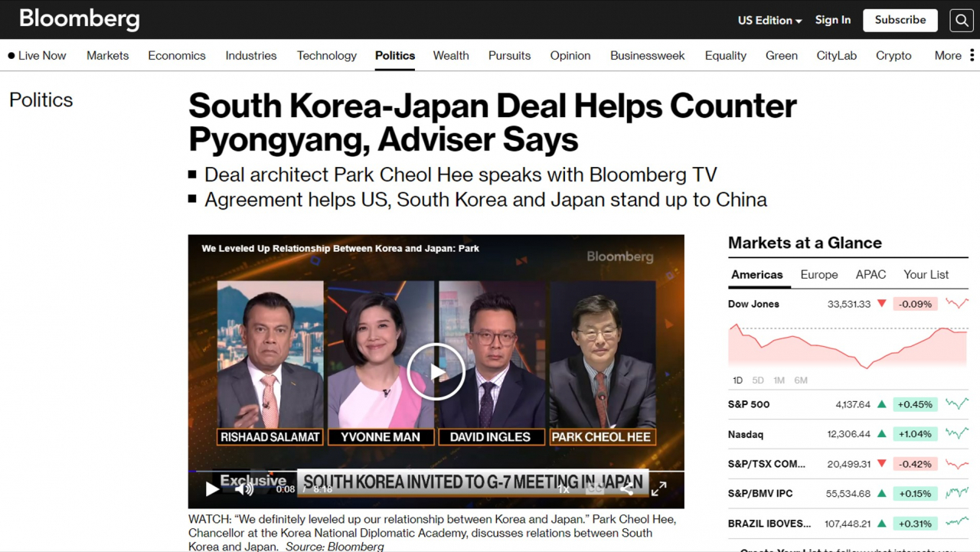Expand video to fullscreen
This screenshot has height=552, width=980.
658,488
